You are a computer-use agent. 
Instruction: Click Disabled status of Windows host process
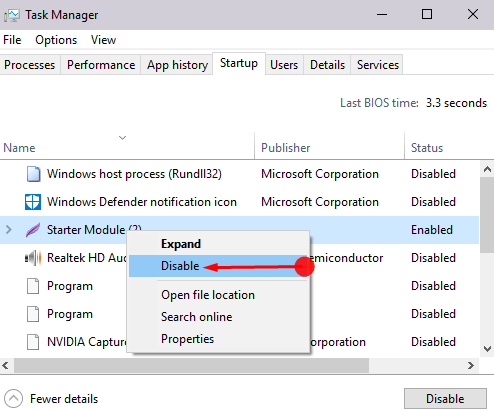coord(433,174)
